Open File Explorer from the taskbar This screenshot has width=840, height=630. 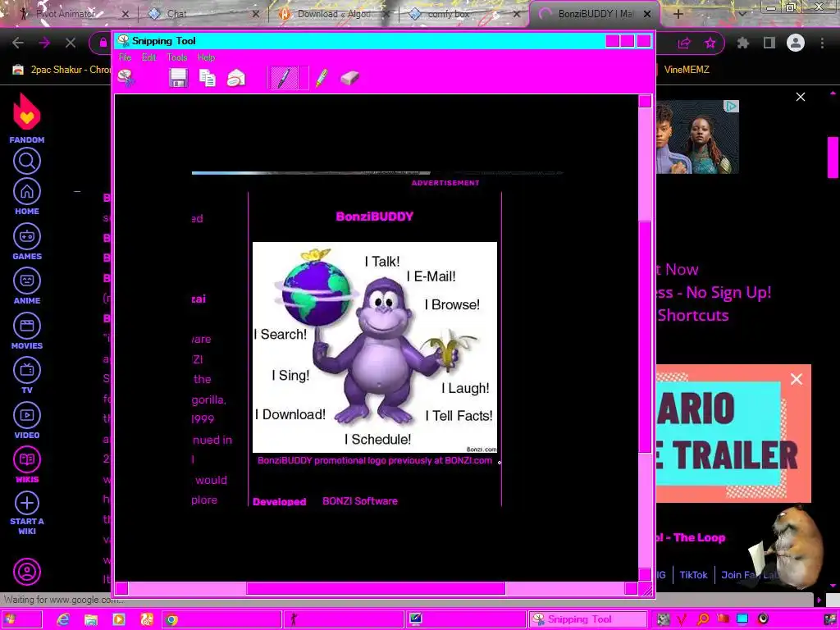coord(90,620)
